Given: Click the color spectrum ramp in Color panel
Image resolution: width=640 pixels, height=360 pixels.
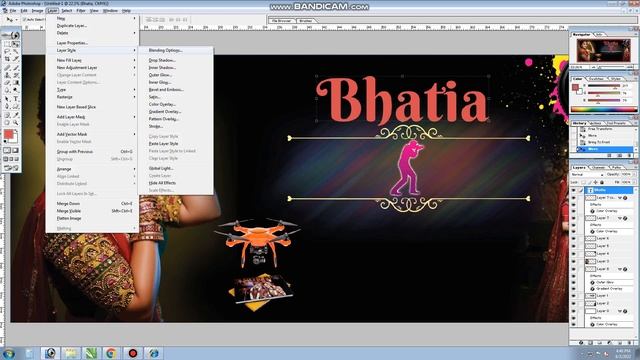Looking at the screenshot, I should pos(604,109).
